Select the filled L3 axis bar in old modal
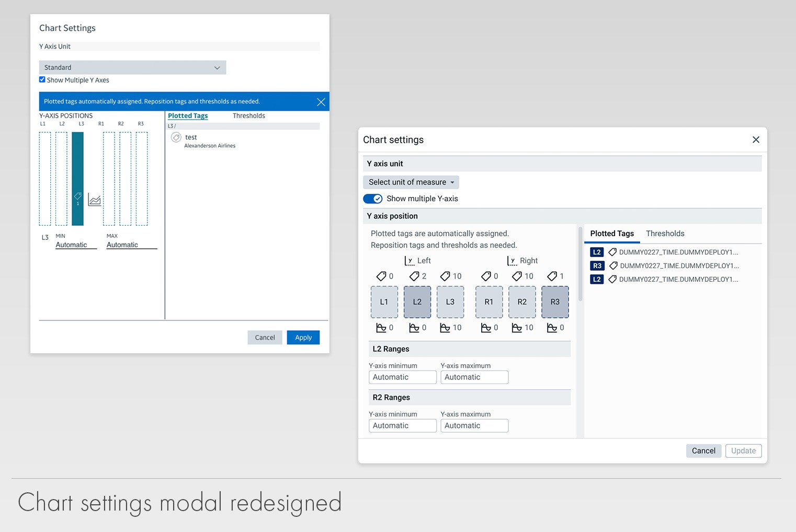This screenshot has width=796, height=532. (x=78, y=179)
